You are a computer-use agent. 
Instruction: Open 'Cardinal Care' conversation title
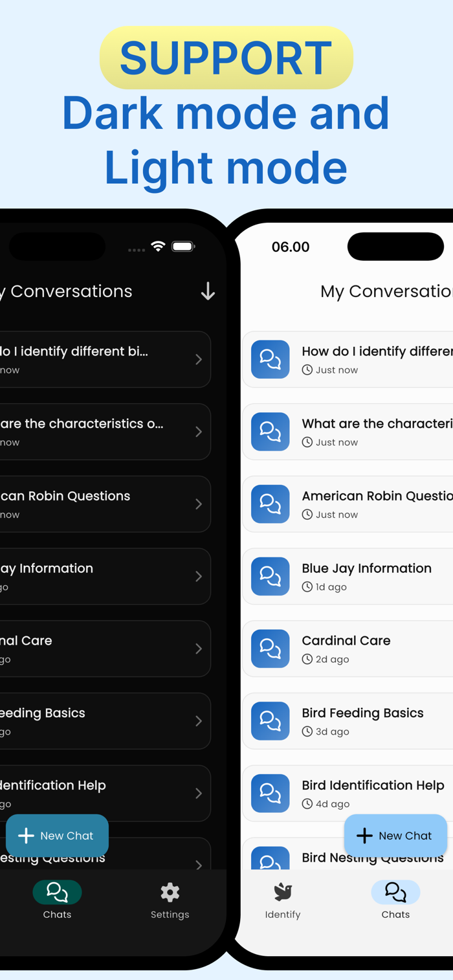(346, 641)
